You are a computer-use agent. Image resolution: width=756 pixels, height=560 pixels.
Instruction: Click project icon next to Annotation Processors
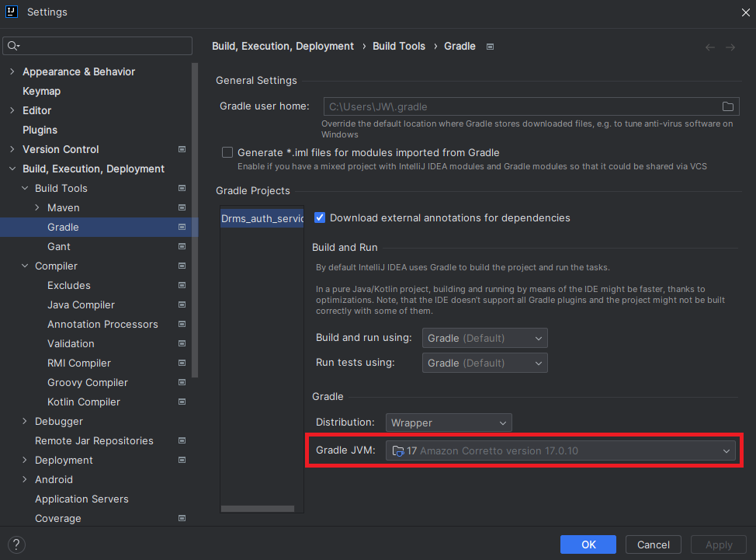(x=182, y=324)
